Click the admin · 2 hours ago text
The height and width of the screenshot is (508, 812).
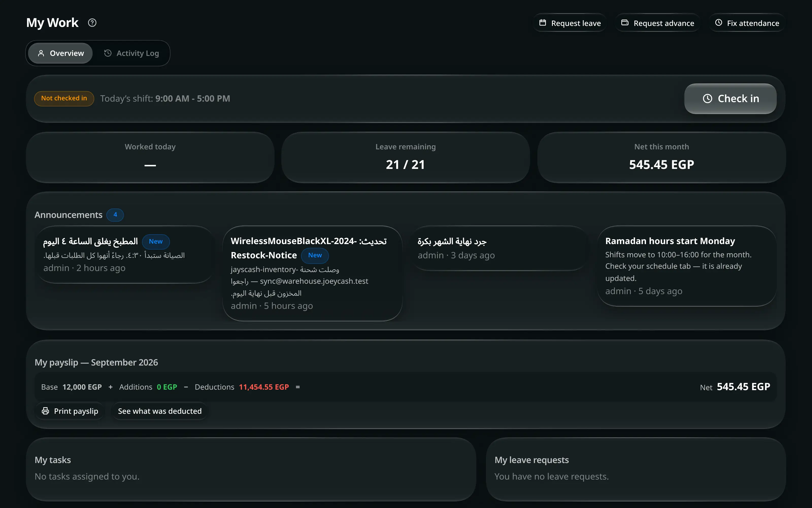(84, 268)
